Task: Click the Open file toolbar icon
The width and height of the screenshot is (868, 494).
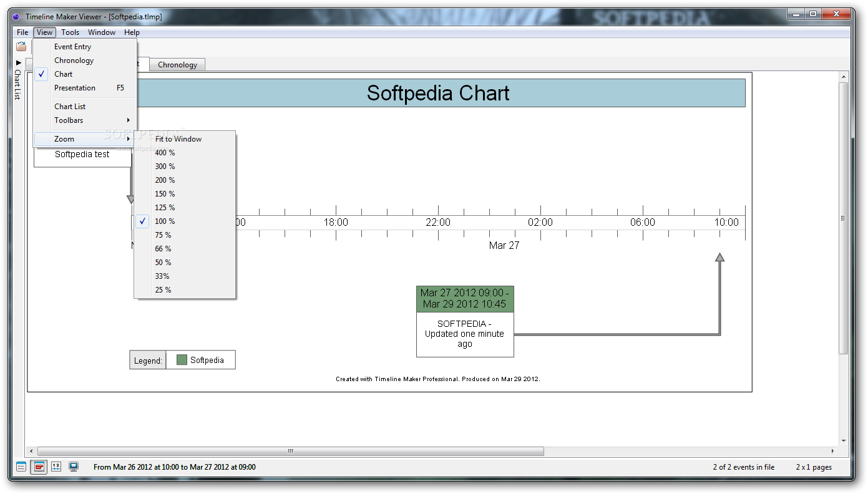Action: (x=21, y=46)
